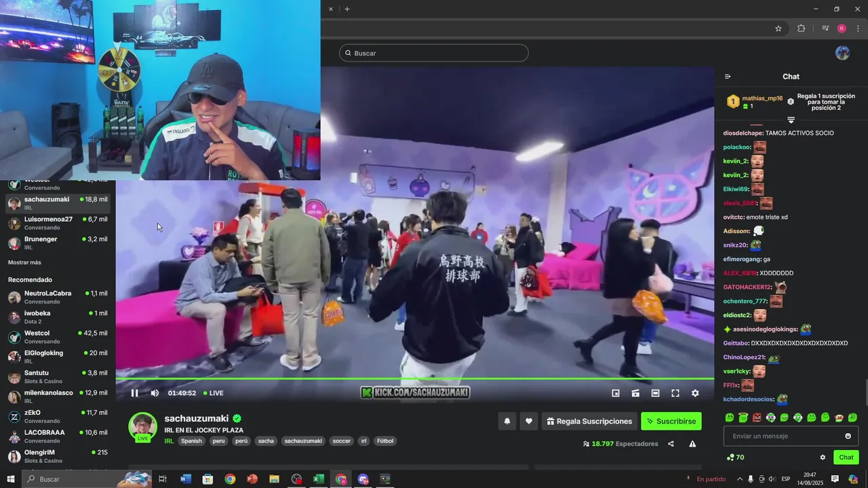Open sachauzumaki's channel avatar
868x488 pixels.
click(142, 427)
